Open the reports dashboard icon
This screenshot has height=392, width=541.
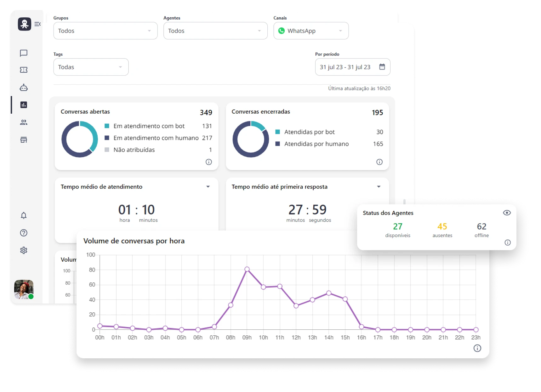pyautogui.click(x=24, y=105)
